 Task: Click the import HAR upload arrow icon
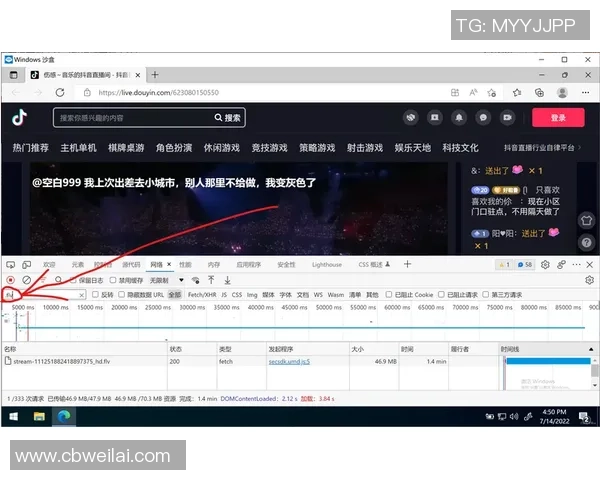(211, 280)
